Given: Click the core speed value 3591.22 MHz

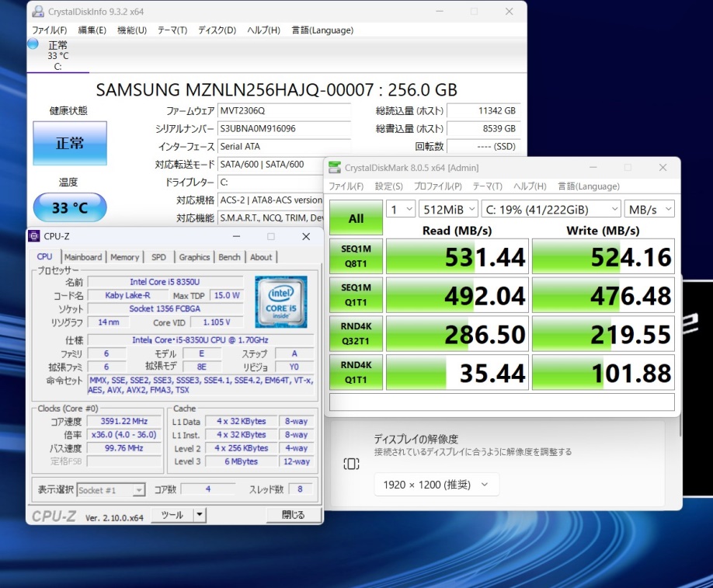Looking at the screenshot, I should tap(124, 421).
